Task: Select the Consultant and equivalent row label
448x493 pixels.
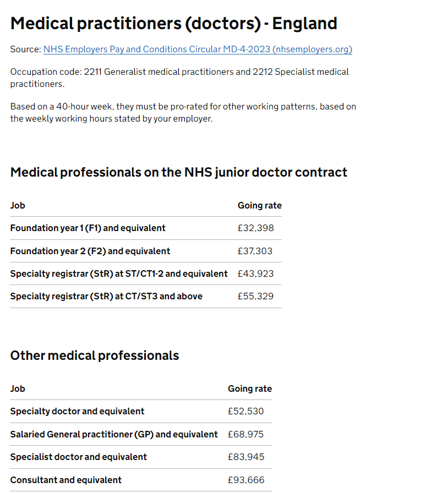Action: coord(65,480)
